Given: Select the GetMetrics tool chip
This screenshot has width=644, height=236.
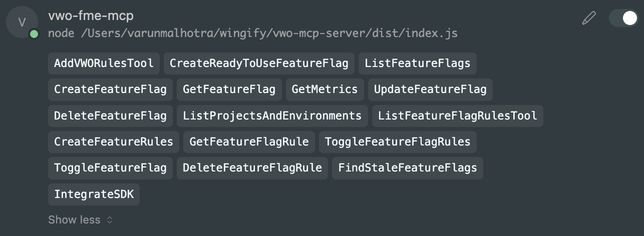Looking at the screenshot, I should [325, 89].
